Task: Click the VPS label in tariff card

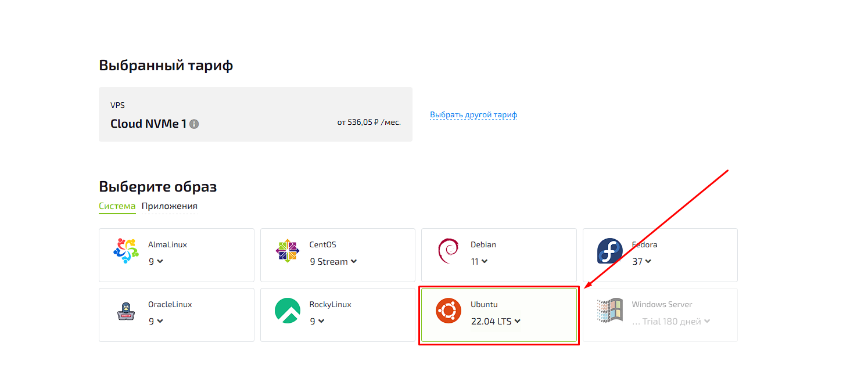Action: point(117,106)
